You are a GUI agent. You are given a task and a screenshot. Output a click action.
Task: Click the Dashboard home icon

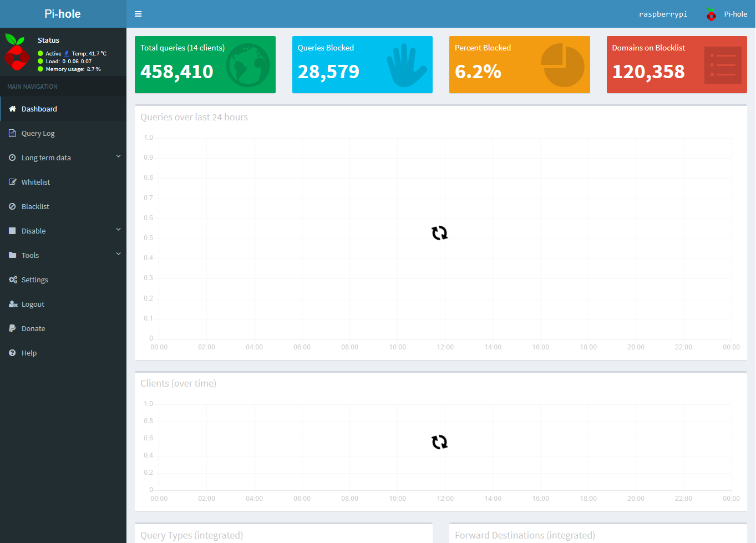pyautogui.click(x=12, y=109)
